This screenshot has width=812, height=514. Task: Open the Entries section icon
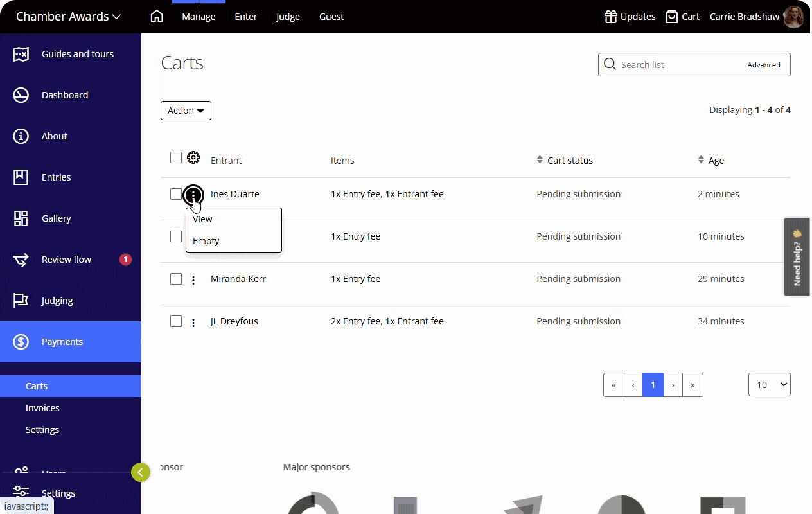click(21, 177)
